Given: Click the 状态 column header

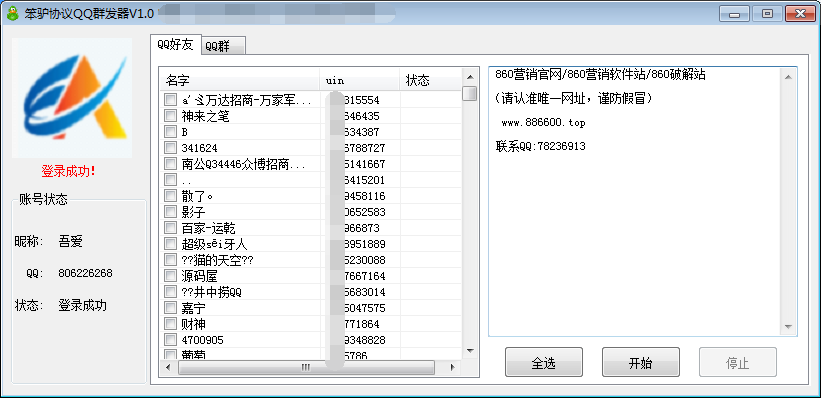Looking at the screenshot, I should [430, 80].
